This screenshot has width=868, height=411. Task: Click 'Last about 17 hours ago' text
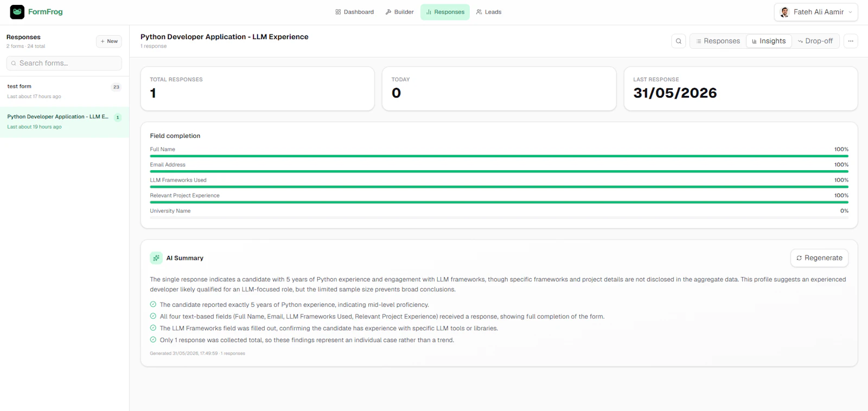click(34, 97)
